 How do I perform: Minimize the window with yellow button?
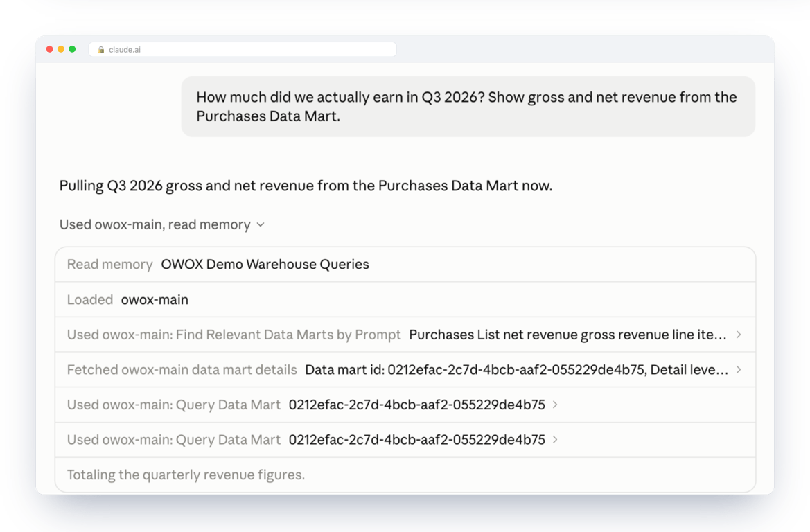click(x=61, y=49)
